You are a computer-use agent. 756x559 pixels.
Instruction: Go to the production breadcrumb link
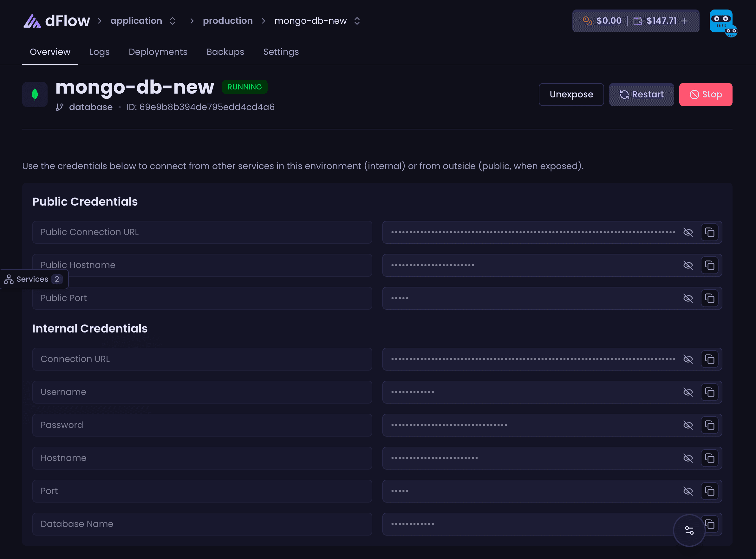228,21
